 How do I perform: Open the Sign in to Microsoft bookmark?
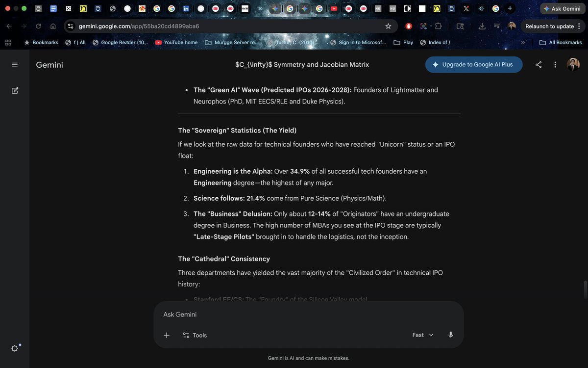[x=359, y=43]
